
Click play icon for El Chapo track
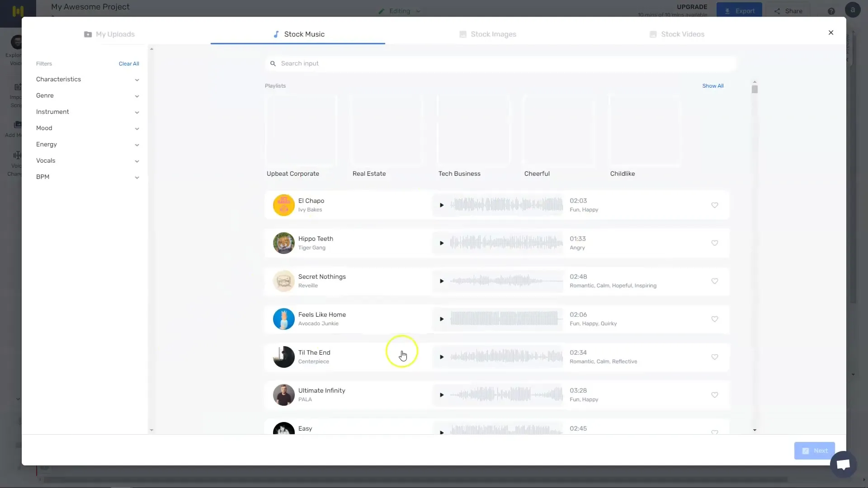point(442,204)
